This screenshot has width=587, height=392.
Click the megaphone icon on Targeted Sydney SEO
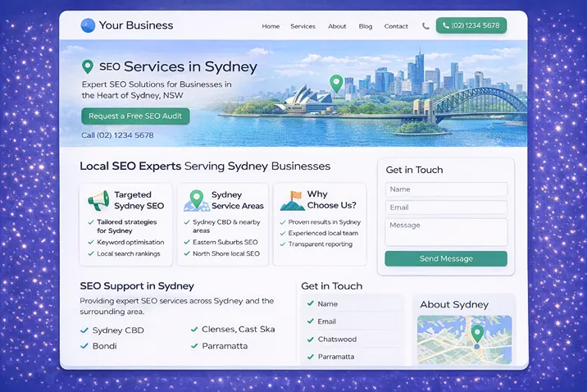tap(98, 200)
